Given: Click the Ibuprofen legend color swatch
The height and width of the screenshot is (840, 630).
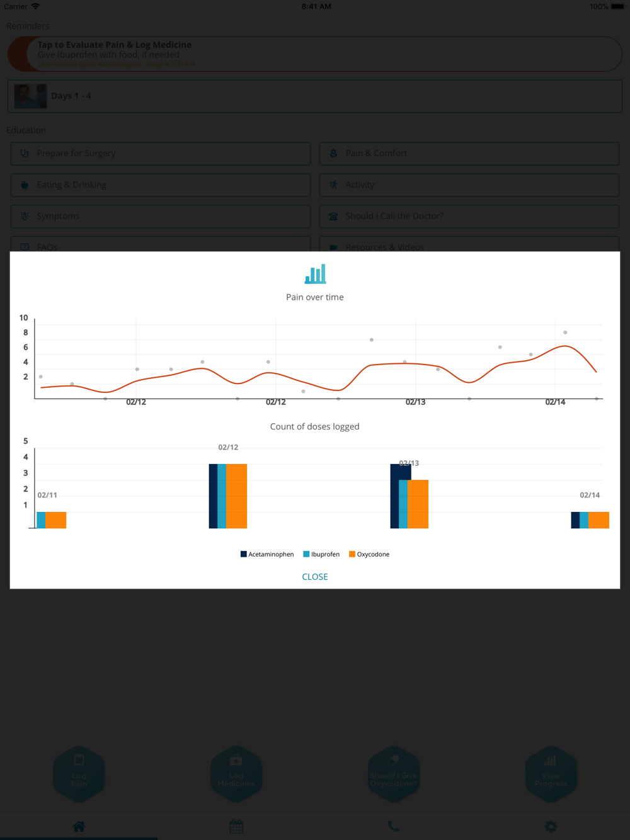Looking at the screenshot, I should (x=306, y=554).
